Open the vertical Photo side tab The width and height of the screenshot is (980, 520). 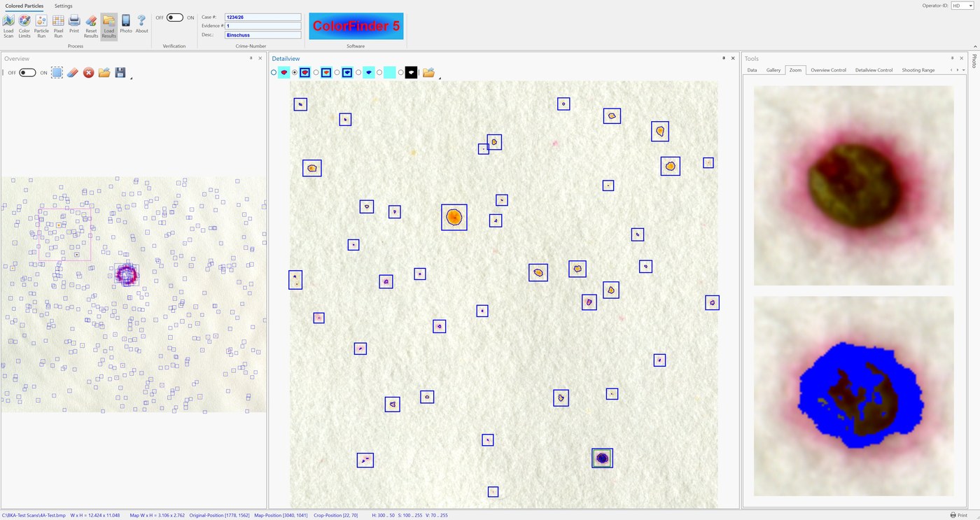click(974, 62)
